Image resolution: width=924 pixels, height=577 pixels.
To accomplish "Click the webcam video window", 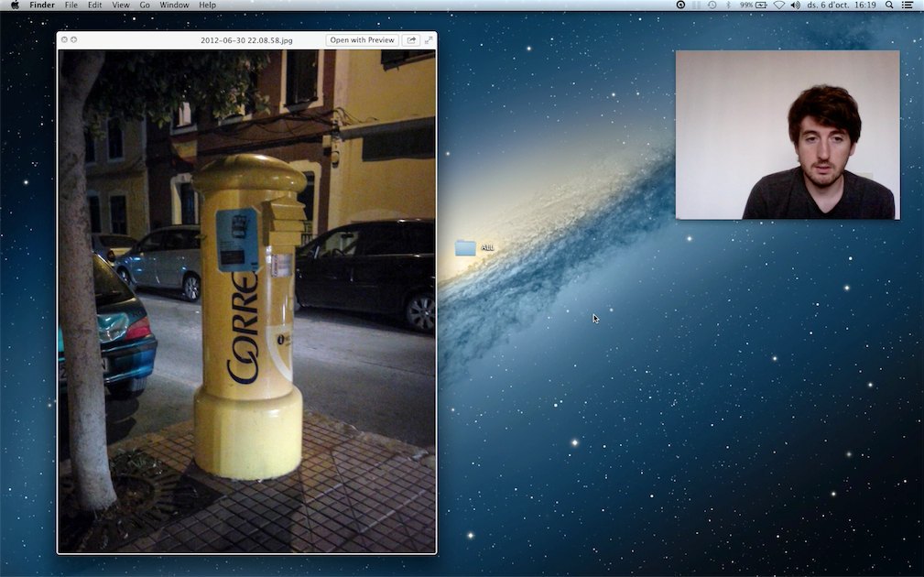I will tap(788, 135).
